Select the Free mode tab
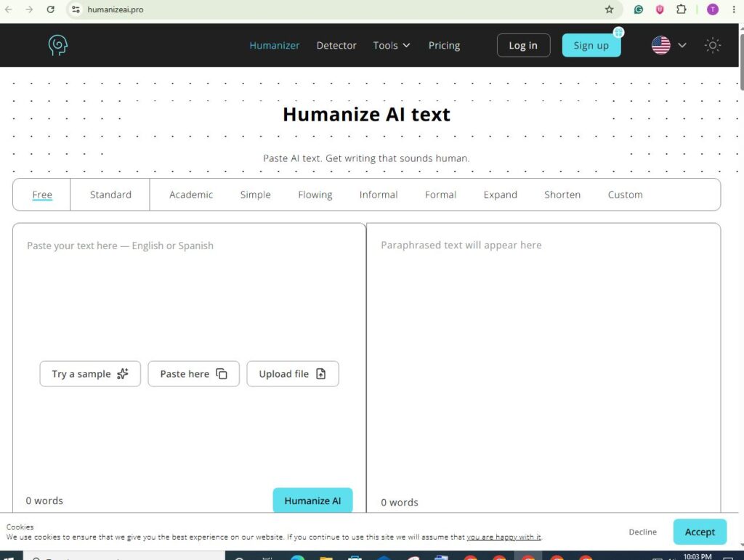The height and width of the screenshot is (560, 744). [42, 195]
